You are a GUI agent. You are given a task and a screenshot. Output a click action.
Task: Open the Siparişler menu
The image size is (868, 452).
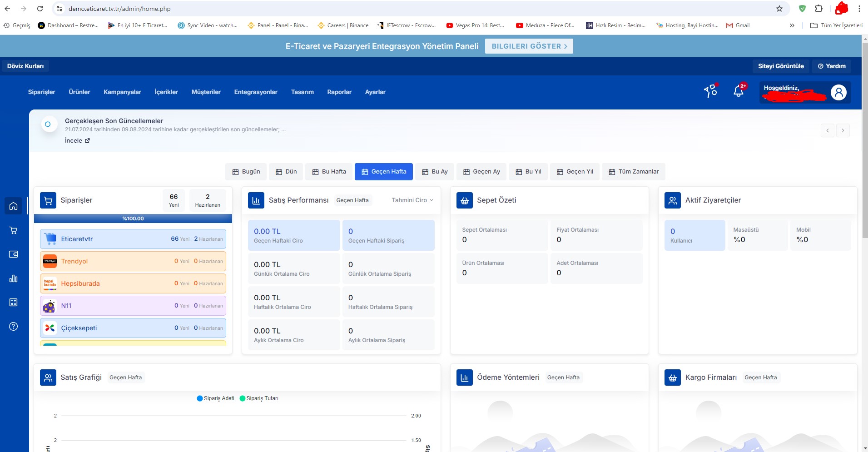coord(41,92)
